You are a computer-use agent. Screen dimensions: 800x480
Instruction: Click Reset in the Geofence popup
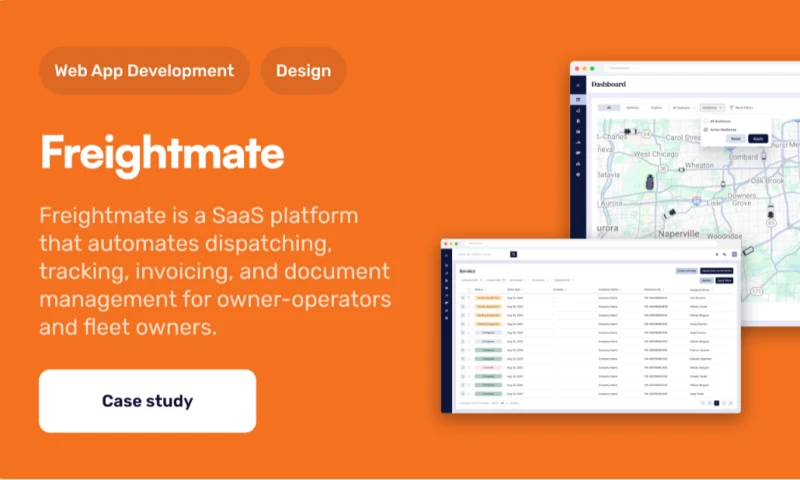tap(736, 139)
